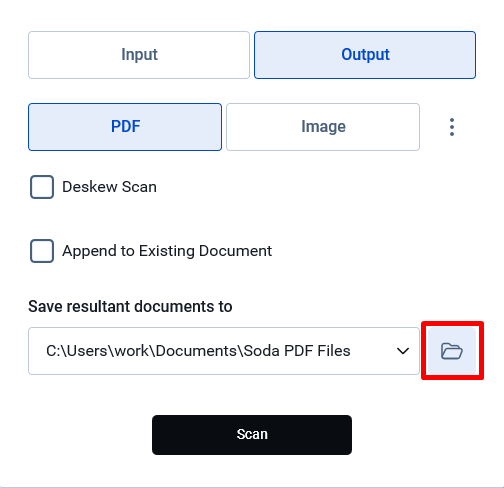Expand the save location chevron arrow
This screenshot has height=488, width=504.
(x=403, y=351)
